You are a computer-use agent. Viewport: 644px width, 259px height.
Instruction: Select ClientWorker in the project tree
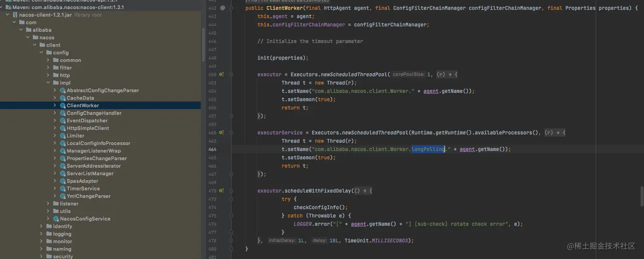[x=83, y=105]
